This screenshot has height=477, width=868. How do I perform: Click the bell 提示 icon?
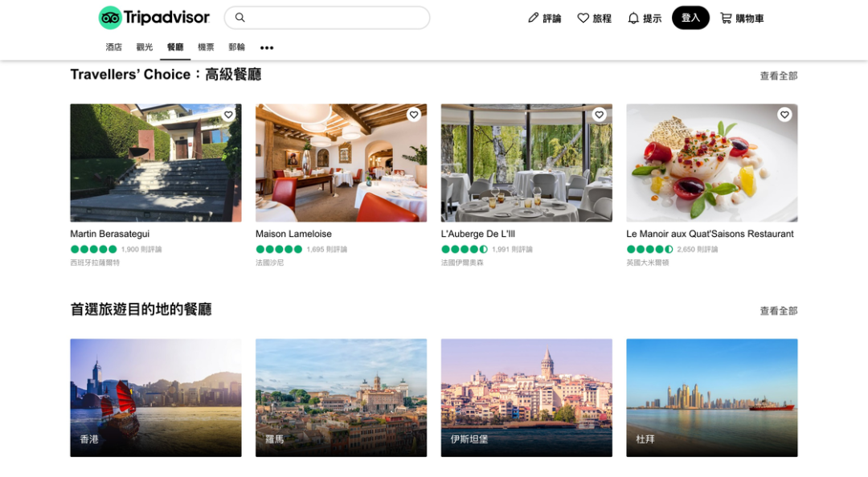click(633, 18)
